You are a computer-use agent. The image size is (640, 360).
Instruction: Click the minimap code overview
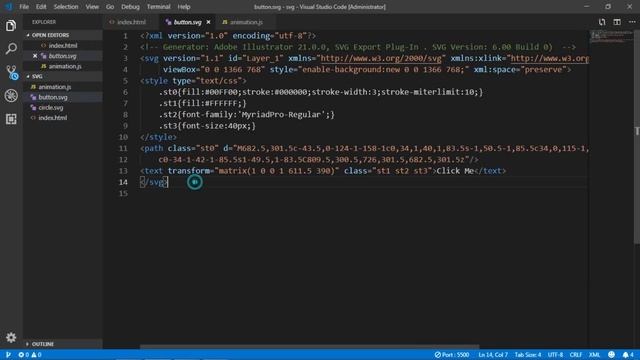(610, 37)
